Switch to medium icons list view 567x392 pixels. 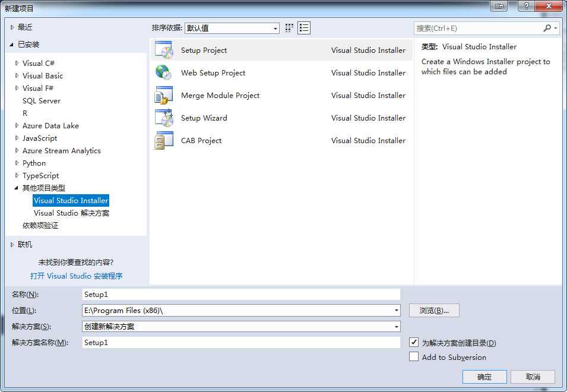tap(304, 28)
